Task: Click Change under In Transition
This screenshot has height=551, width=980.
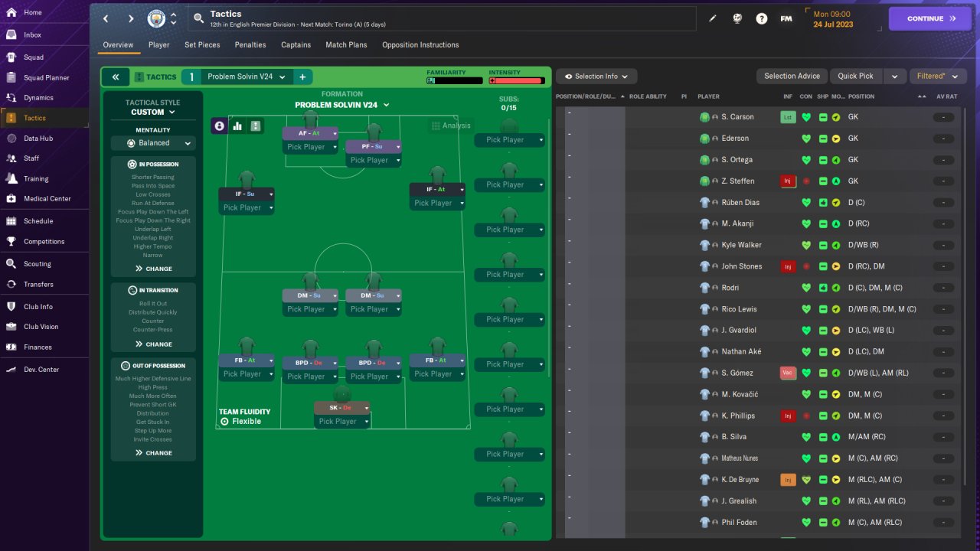Action: [153, 344]
